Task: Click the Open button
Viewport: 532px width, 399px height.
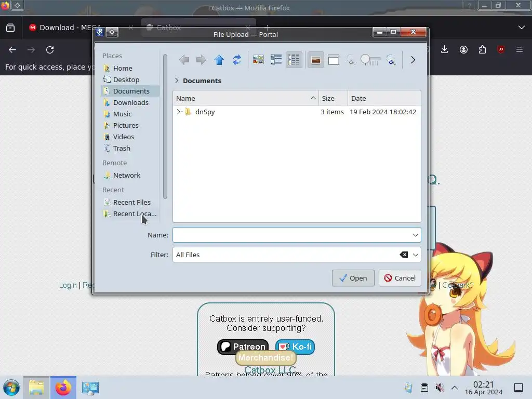Action: click(x=353, y=278)
